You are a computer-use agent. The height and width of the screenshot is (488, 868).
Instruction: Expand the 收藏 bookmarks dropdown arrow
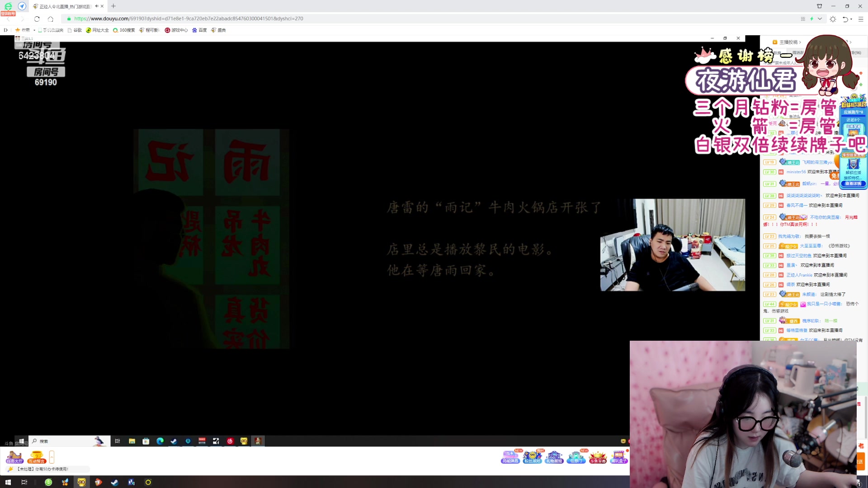[x=34, y=30]
